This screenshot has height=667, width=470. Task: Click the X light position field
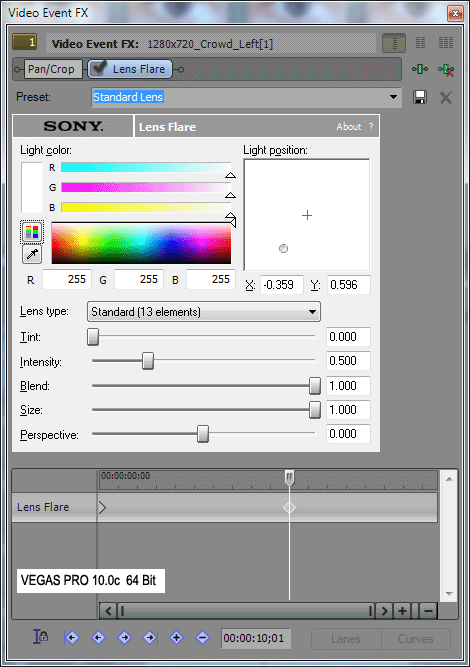tap(282, 285)
